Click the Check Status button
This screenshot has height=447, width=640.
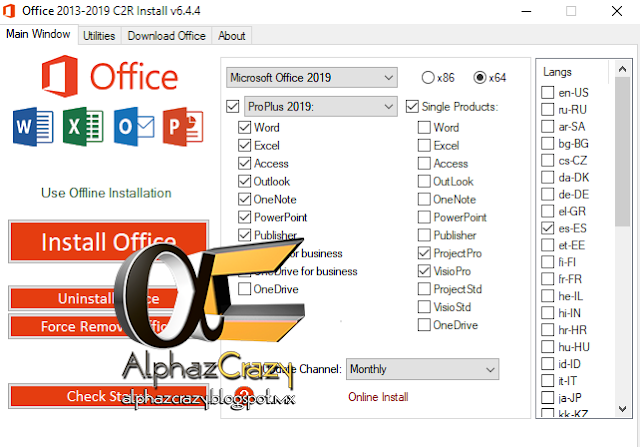109,396
